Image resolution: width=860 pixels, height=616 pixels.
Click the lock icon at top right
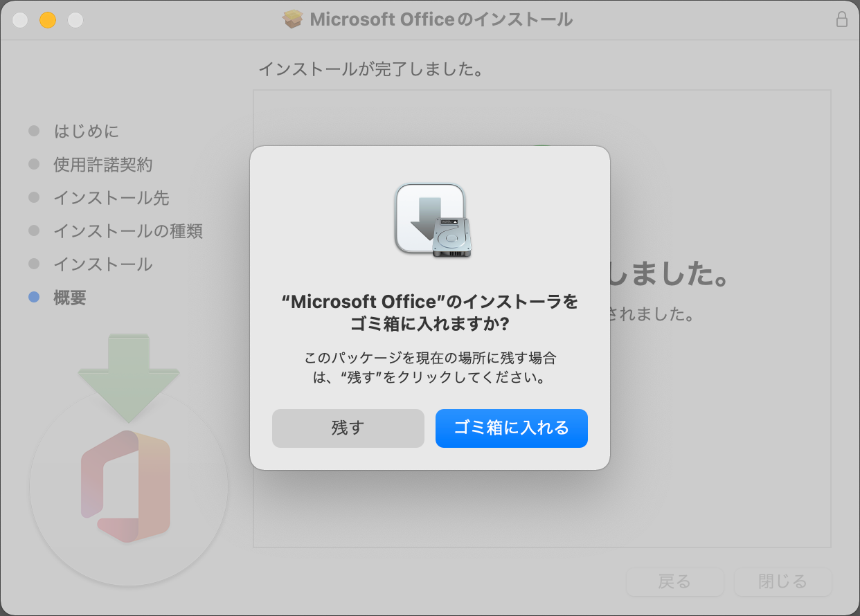tap(842, 20)
